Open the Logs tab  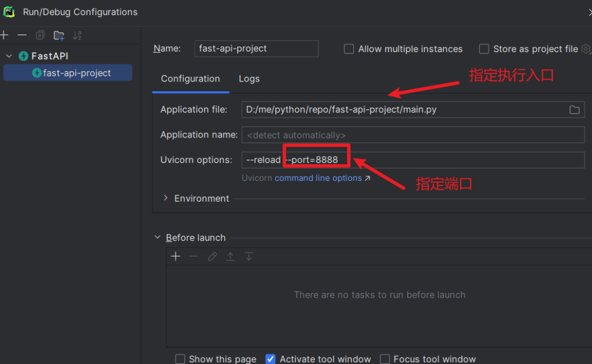[x=249, y=79]
